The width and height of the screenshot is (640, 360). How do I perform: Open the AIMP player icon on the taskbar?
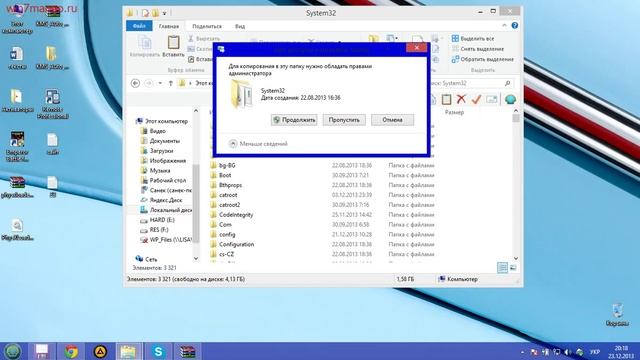click(100, 351)
